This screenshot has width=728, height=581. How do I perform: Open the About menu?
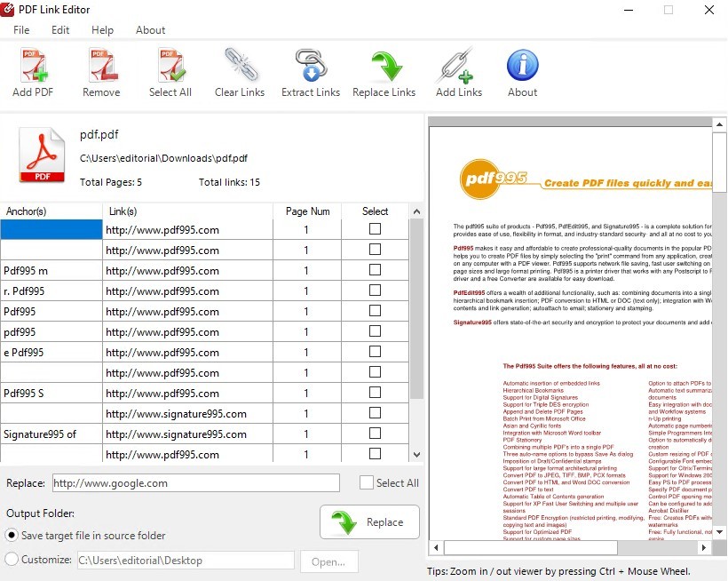[150, 30]
